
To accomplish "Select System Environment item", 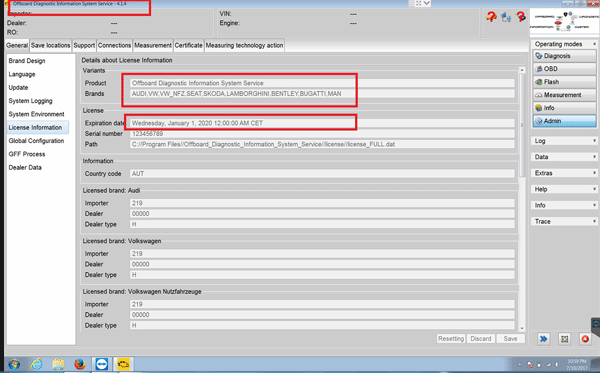I will 36,114.
